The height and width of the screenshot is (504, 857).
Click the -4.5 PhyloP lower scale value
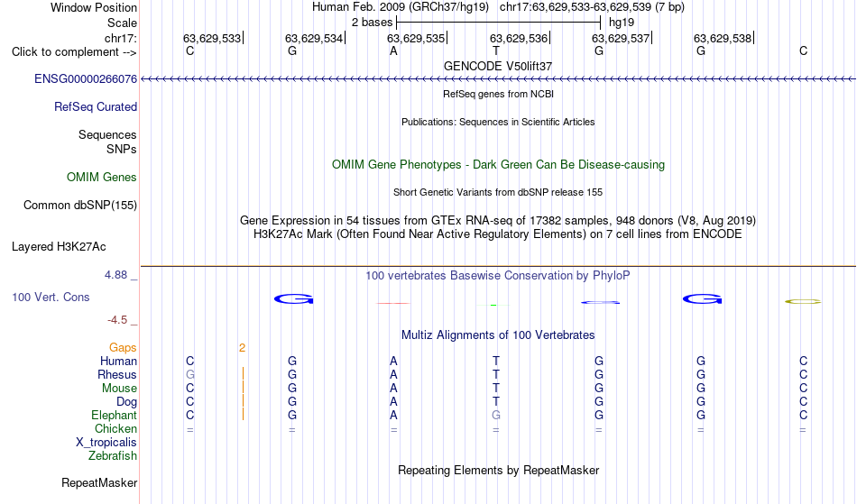tap(117, 319)
